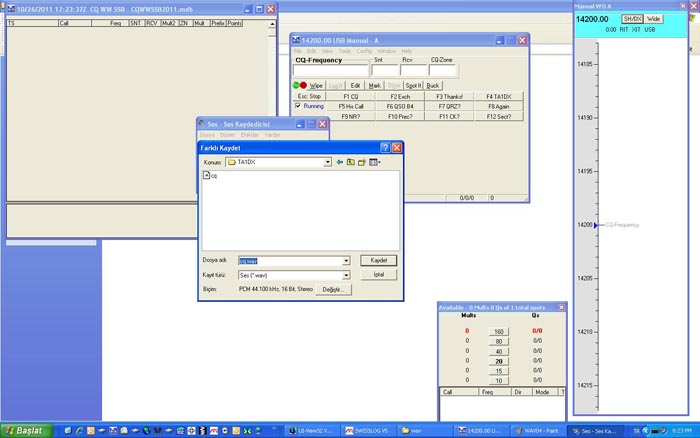Click the red LED indicator in entry window

pos(303,86)
